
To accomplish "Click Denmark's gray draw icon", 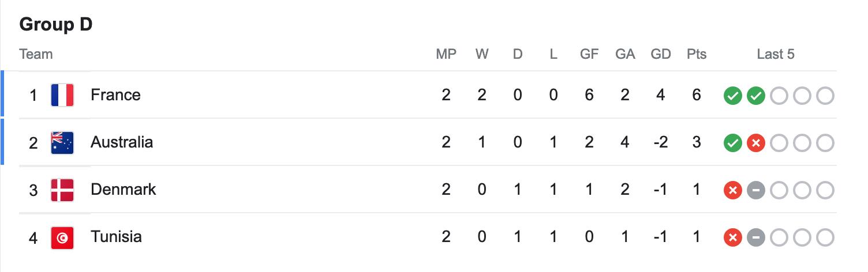I will tap(755, 190).
